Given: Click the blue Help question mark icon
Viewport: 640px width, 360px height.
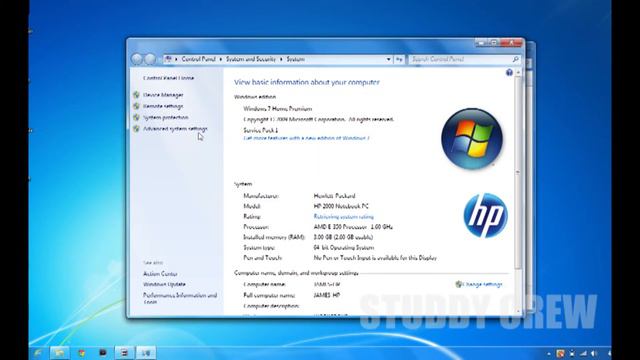Looking at the screenshot, I should coord(509,73).
